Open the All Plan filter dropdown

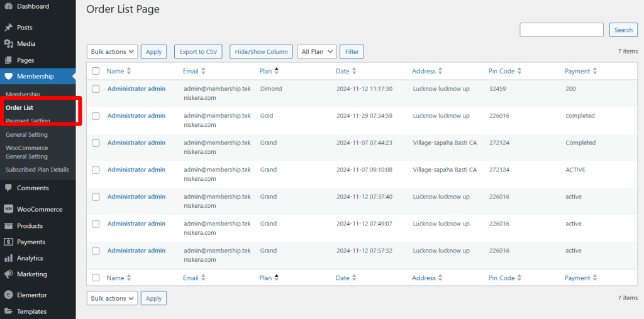click(x=318, y=52)
